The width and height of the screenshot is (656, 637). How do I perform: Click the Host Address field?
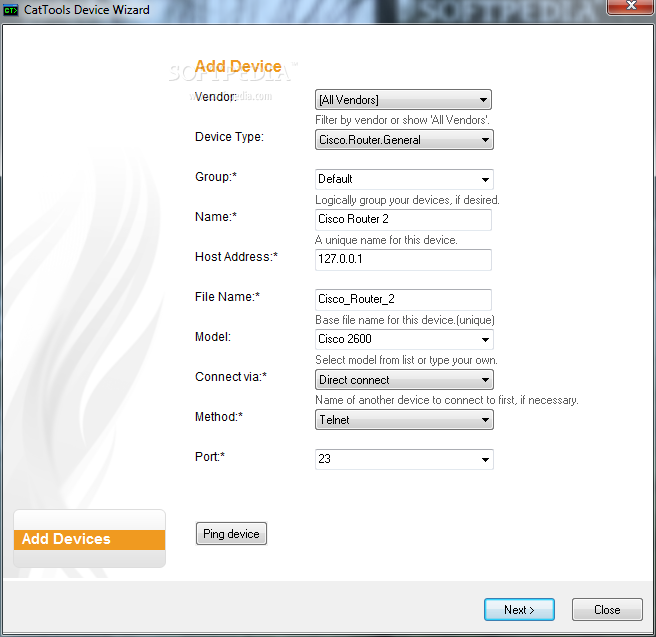pyautogui.click(x=403, y=260)
